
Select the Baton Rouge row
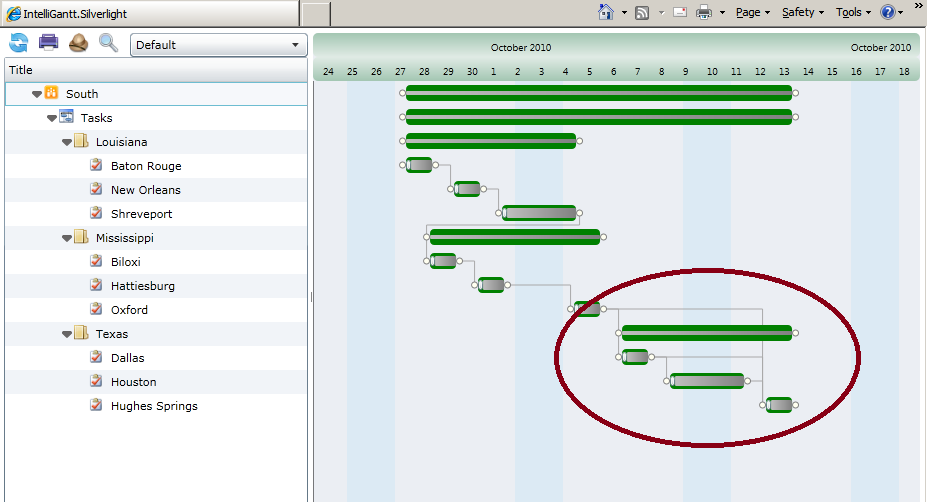[x=156, y=166]
